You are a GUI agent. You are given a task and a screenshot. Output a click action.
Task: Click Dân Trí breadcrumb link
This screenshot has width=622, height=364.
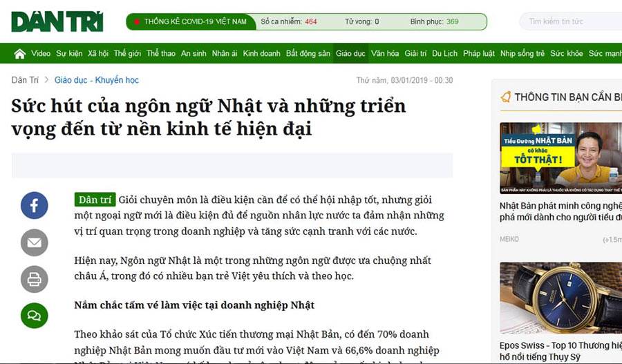pyautogui.click(x=25, y=80)
